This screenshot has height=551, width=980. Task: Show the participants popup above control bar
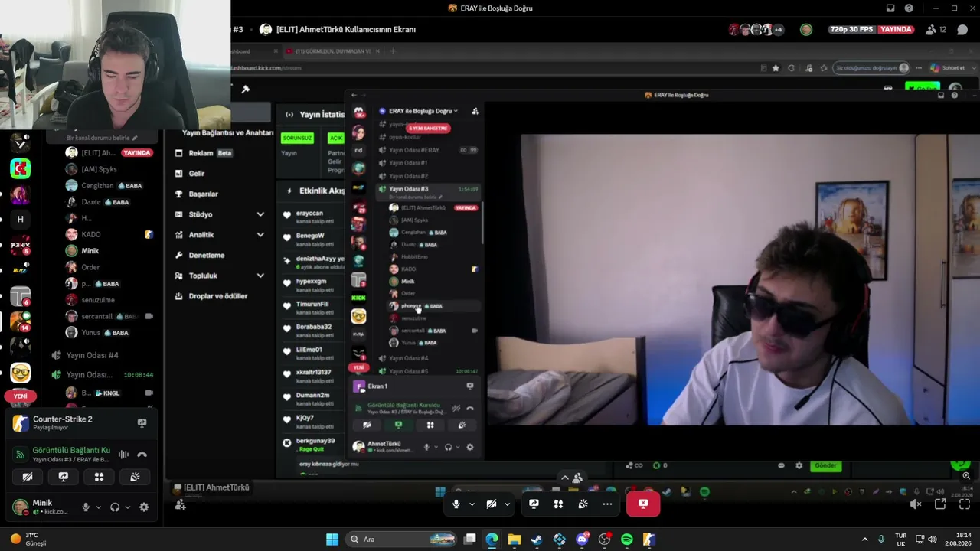[x=573, y=478]
